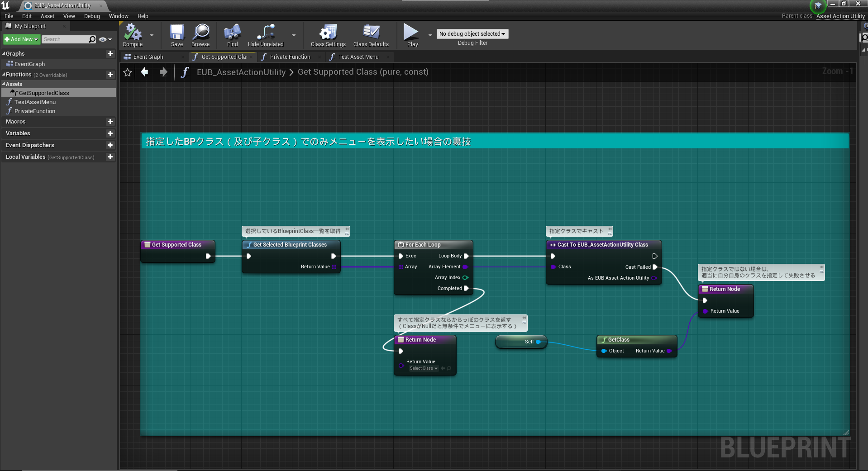Screen dimensions: 868x471
Task: Open the View menu
Action: (69, 16)
